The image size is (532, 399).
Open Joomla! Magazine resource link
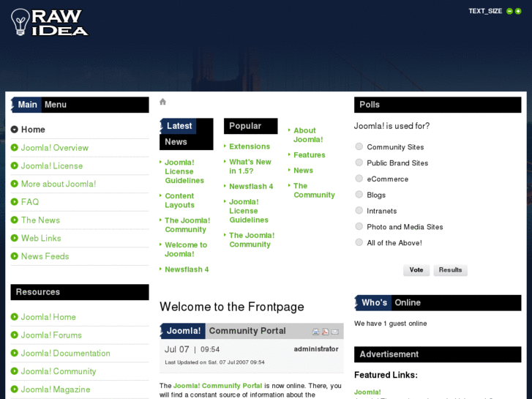[x=56, y=389]
